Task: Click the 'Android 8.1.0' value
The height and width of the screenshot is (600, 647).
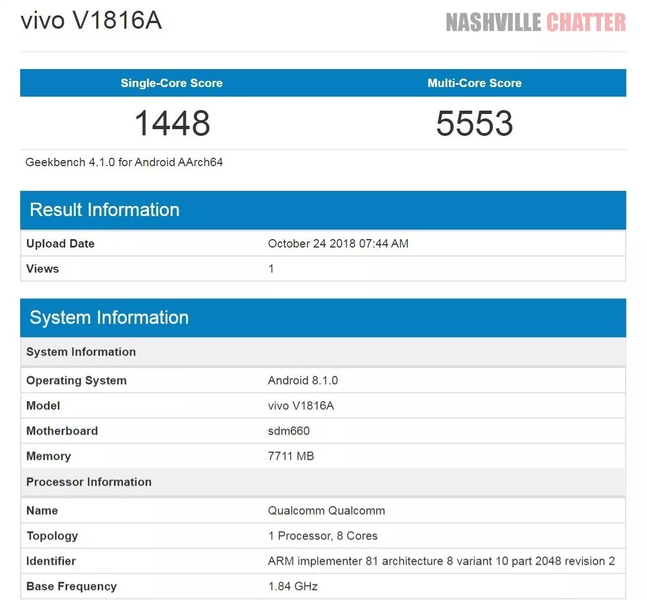Action: [303, 380]
